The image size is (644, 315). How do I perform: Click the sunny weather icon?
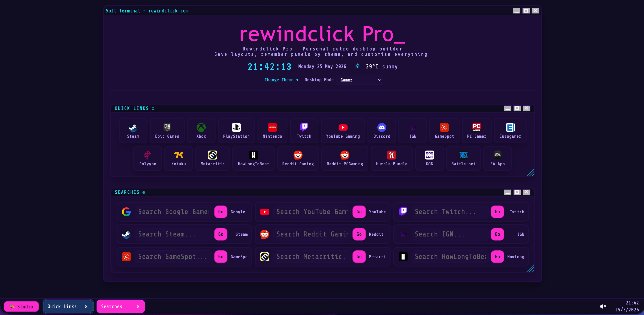point(357,66)
